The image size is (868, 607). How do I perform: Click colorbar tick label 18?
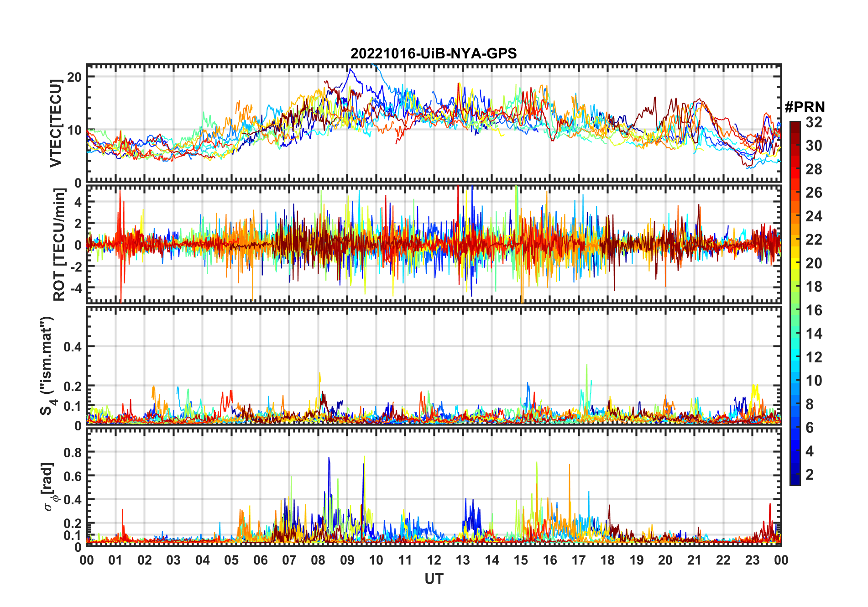(x=814, y=287)
